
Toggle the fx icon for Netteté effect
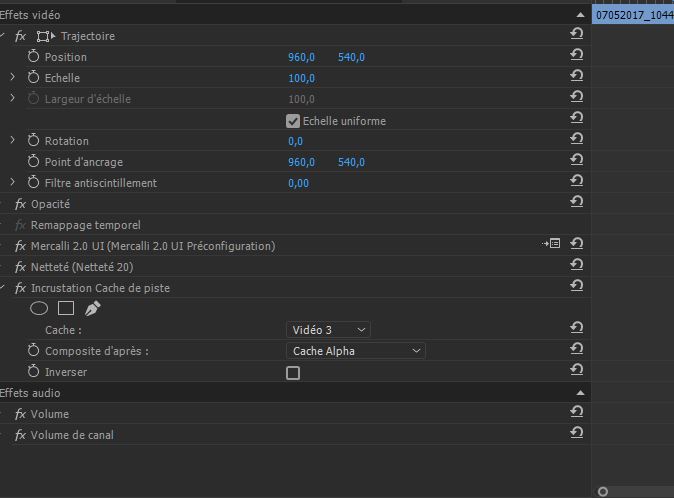point(20,267)
